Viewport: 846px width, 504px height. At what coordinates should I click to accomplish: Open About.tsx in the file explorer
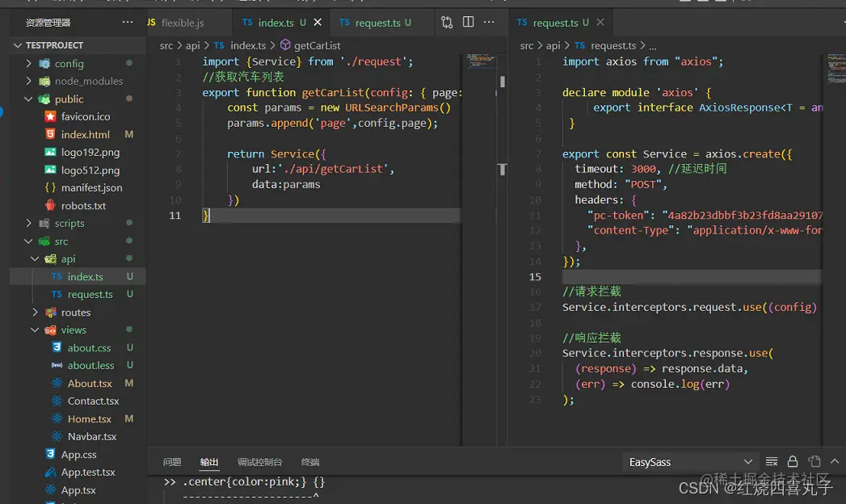89,384
